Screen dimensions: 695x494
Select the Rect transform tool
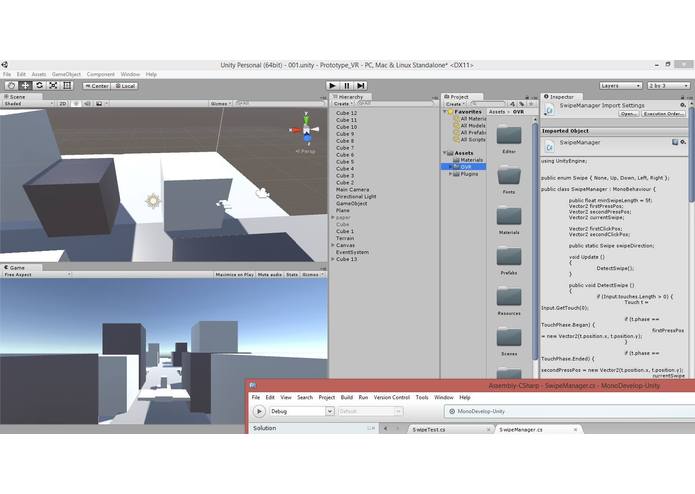tap(67, 86)
